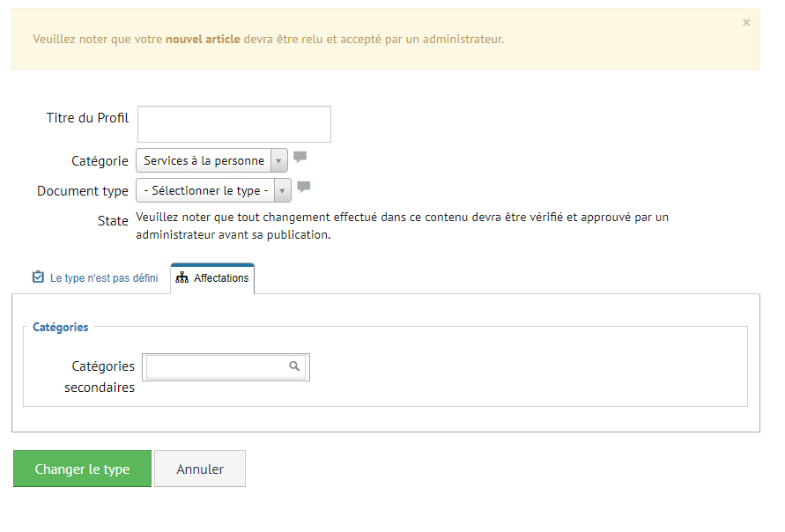The image size is (785, 532).
Task: Dismiss the yellow administrator notice
Action: 746,23
